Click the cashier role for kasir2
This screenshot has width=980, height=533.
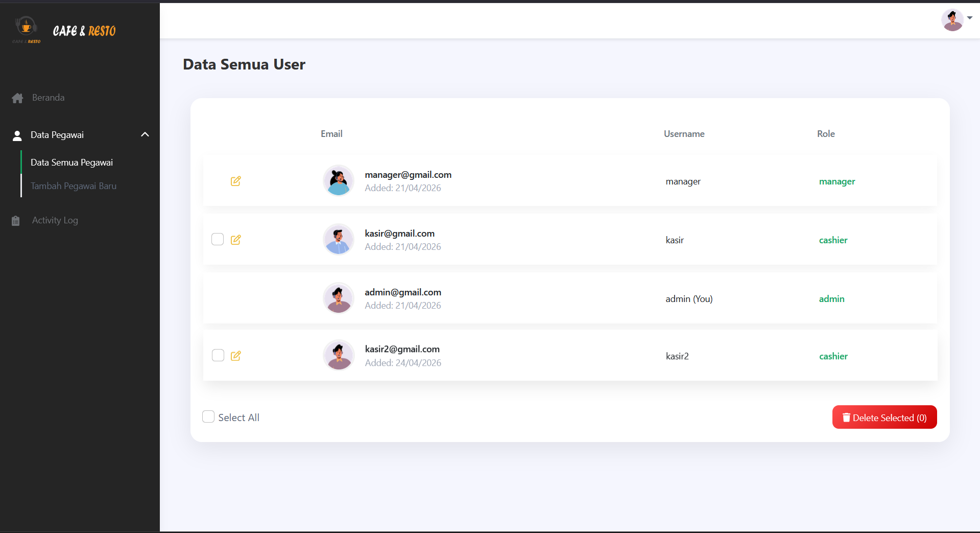(x=833, y=356)
